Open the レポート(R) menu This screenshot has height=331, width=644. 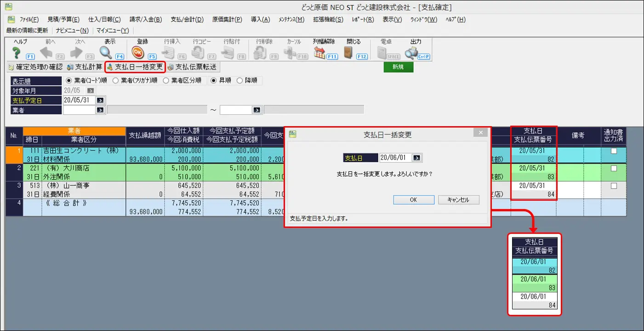point(363,20)
